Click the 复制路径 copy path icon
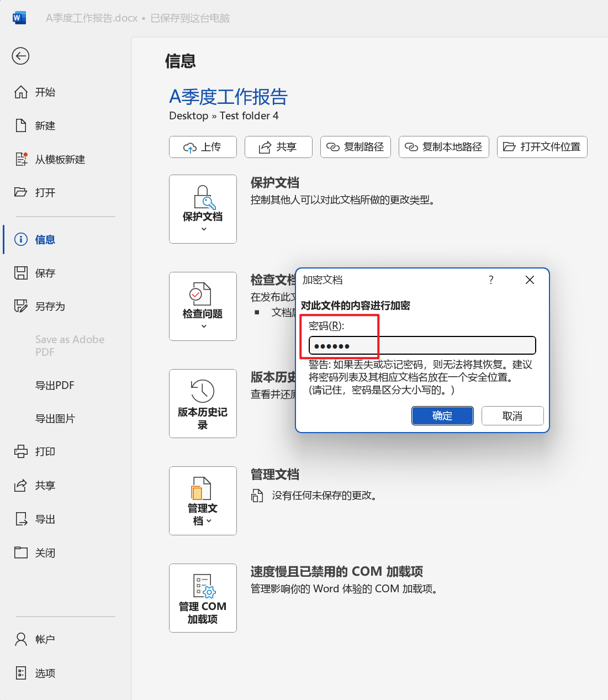 (332, 147)
